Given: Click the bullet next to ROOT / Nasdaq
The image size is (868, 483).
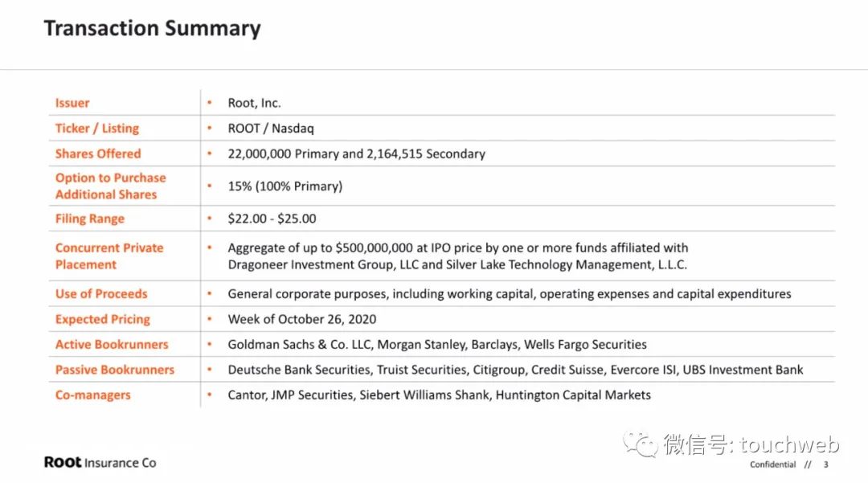Looking at the screenshot, I should click(210, 129).
